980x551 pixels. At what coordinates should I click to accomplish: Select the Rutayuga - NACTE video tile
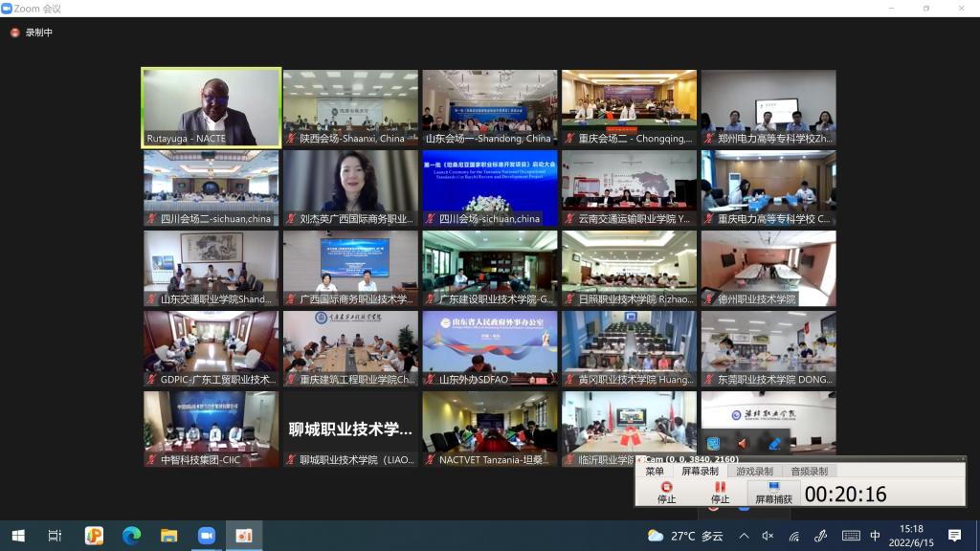coord(212,107)
